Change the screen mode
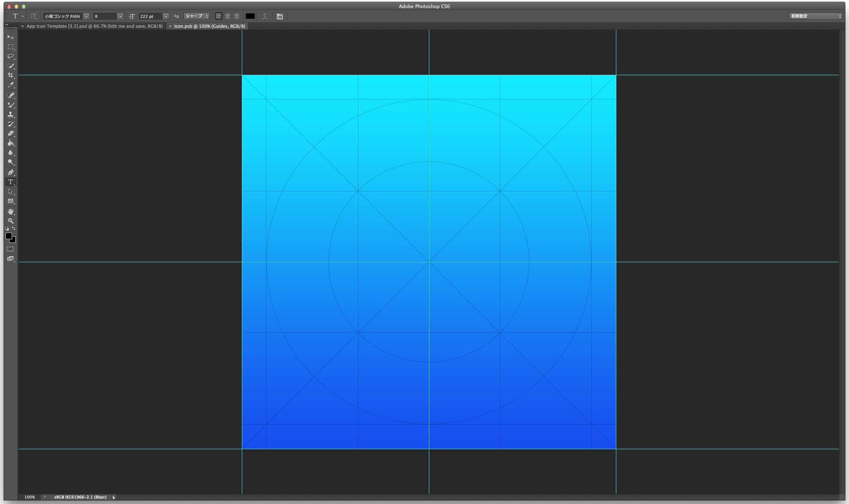 (10, 259)
